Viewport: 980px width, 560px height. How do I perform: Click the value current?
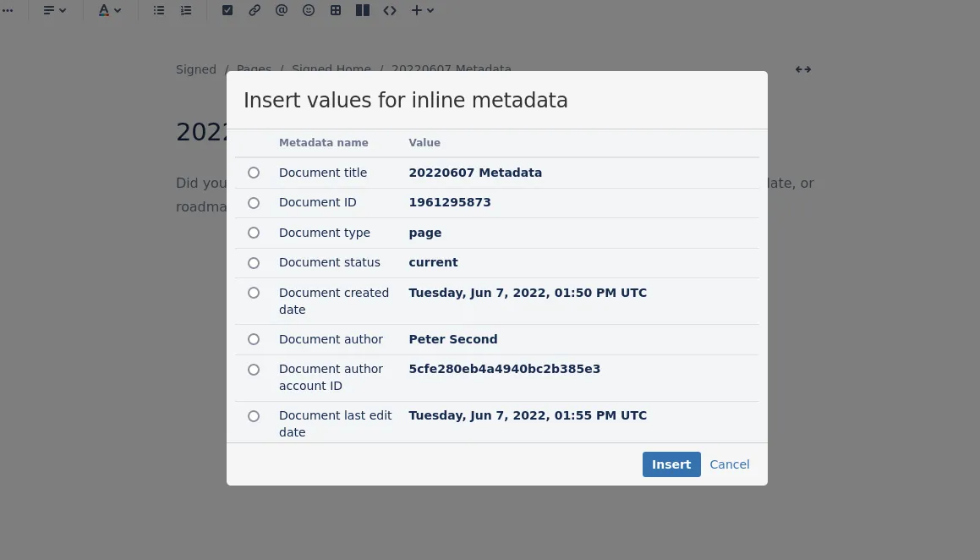click(433, 262)
